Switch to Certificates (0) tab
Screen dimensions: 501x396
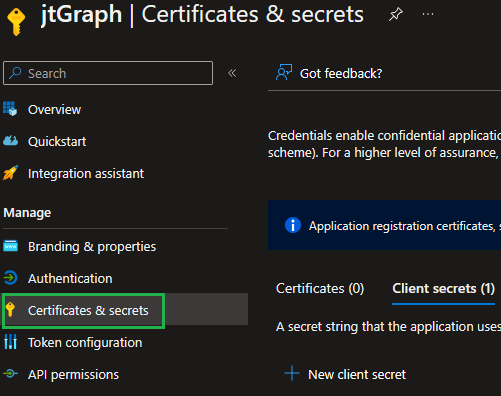(x=320, y=289)
